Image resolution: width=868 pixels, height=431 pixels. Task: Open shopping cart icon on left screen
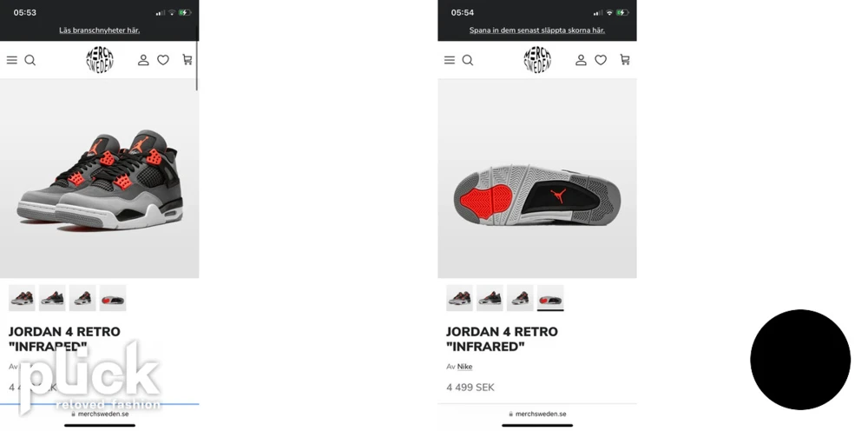click(x=187, y=60)
